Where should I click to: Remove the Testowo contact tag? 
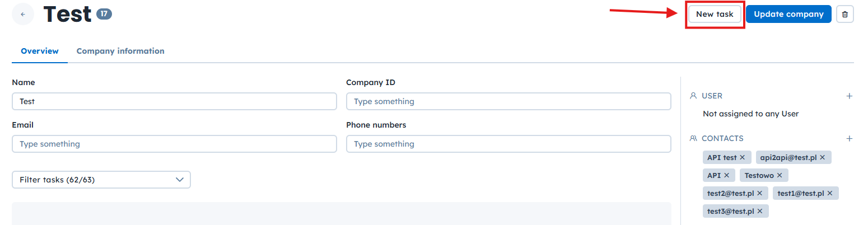tap(779, 175)
